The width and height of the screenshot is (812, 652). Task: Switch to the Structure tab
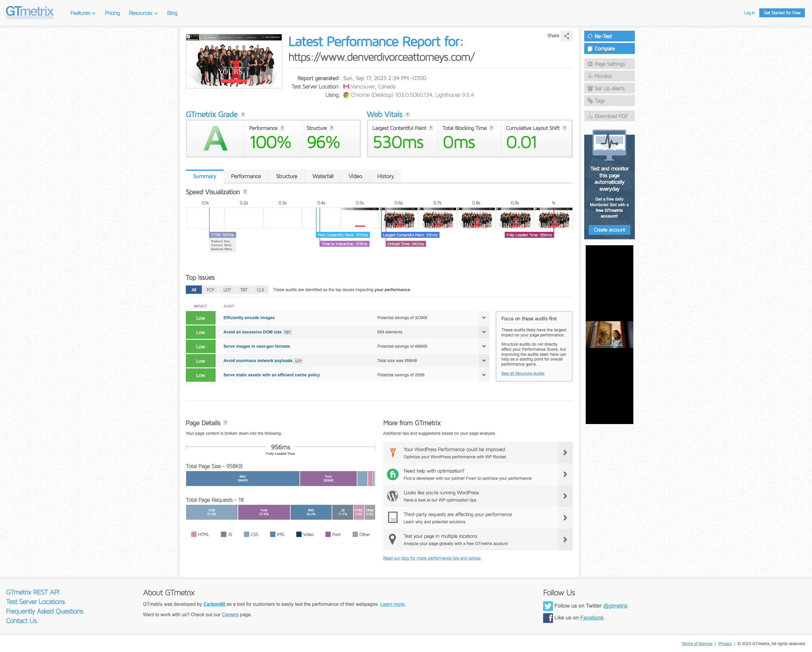[x=286, y=176]
